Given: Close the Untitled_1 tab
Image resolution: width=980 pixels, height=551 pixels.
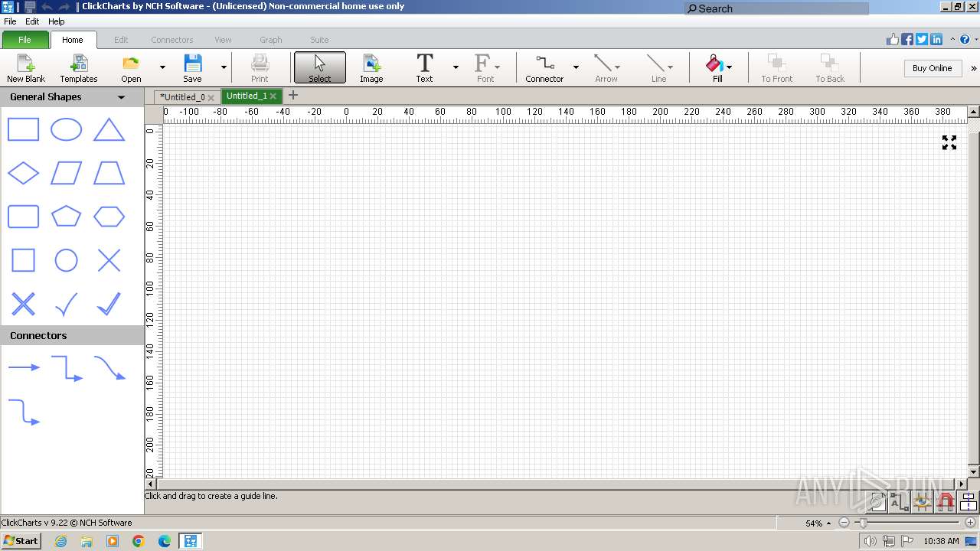Looking at the screenshot, I should pyautogui.click(x=273, y=96).
